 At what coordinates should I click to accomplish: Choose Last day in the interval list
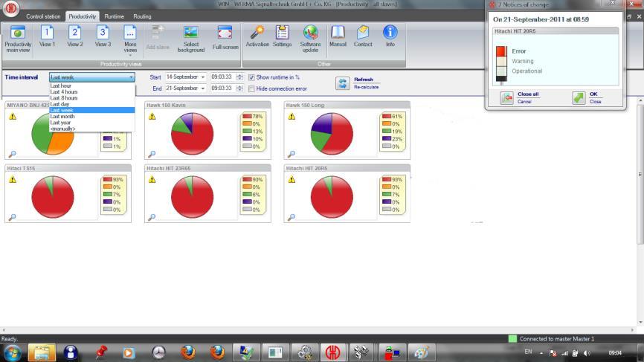coord(92,104)
